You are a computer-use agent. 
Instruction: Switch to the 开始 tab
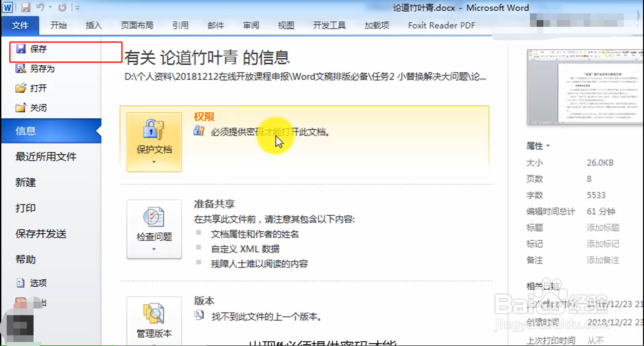(59, 25)
